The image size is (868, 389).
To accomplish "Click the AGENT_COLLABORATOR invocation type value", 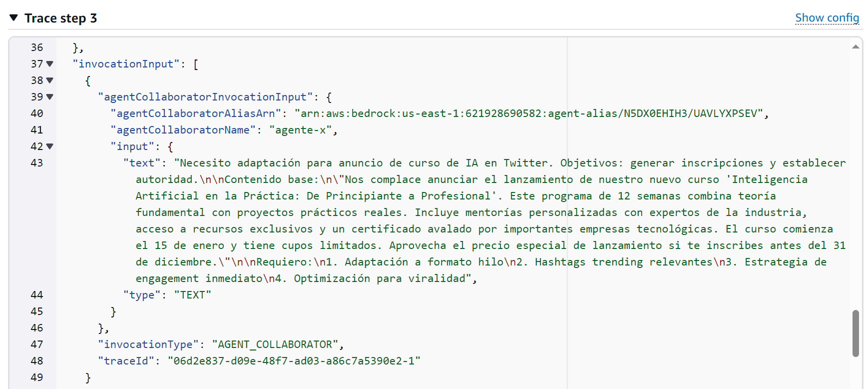I will tap(275, 344).
